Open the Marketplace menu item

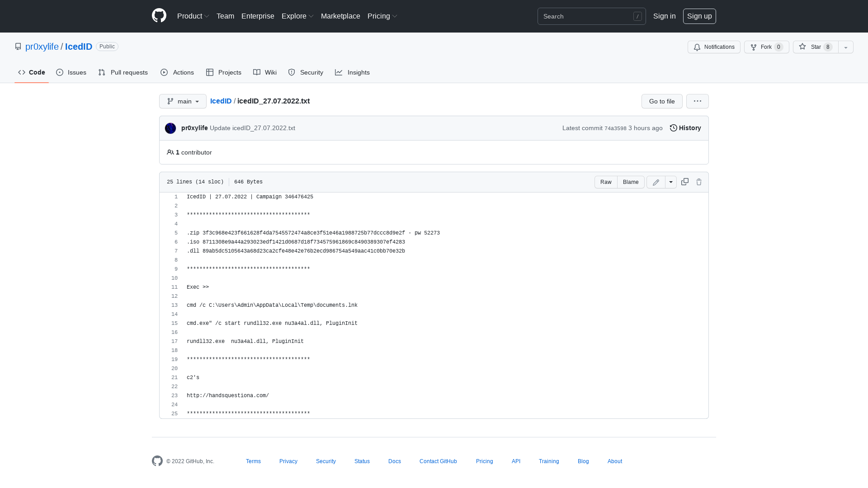340,16
